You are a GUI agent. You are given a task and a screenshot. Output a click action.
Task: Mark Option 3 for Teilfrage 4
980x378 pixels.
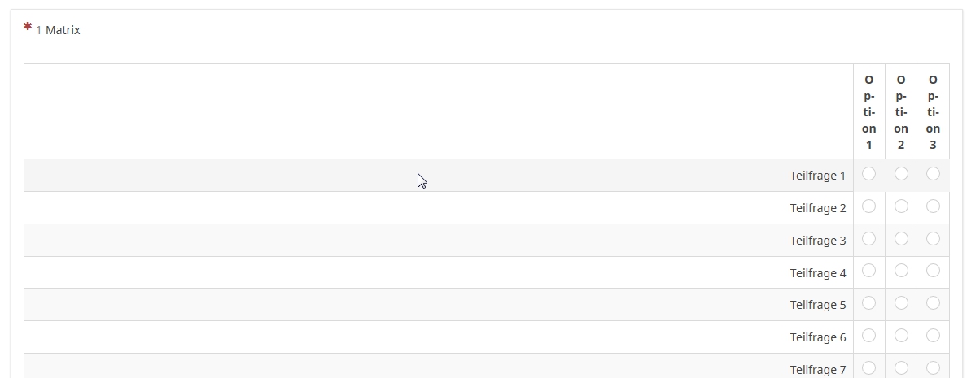click(933, 271)
